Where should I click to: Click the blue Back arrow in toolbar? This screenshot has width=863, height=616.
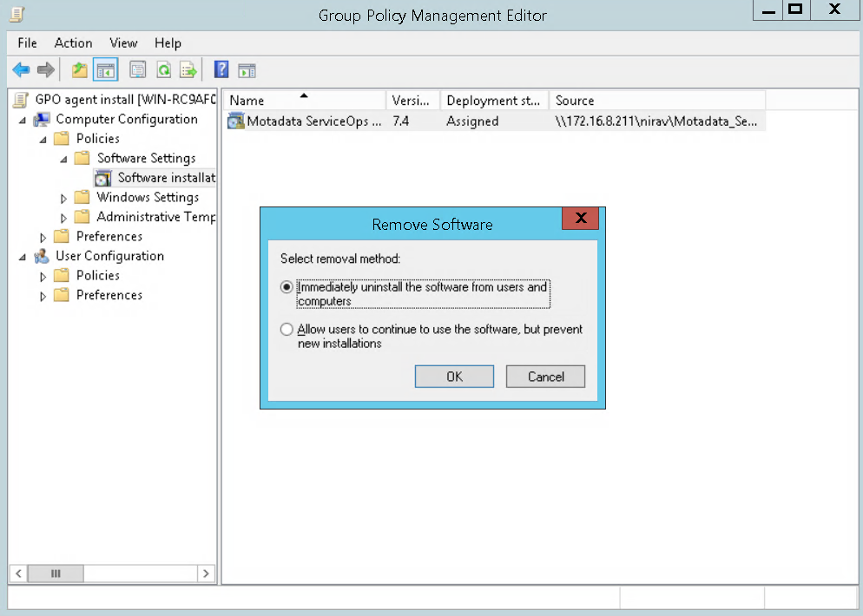(21, 70)
